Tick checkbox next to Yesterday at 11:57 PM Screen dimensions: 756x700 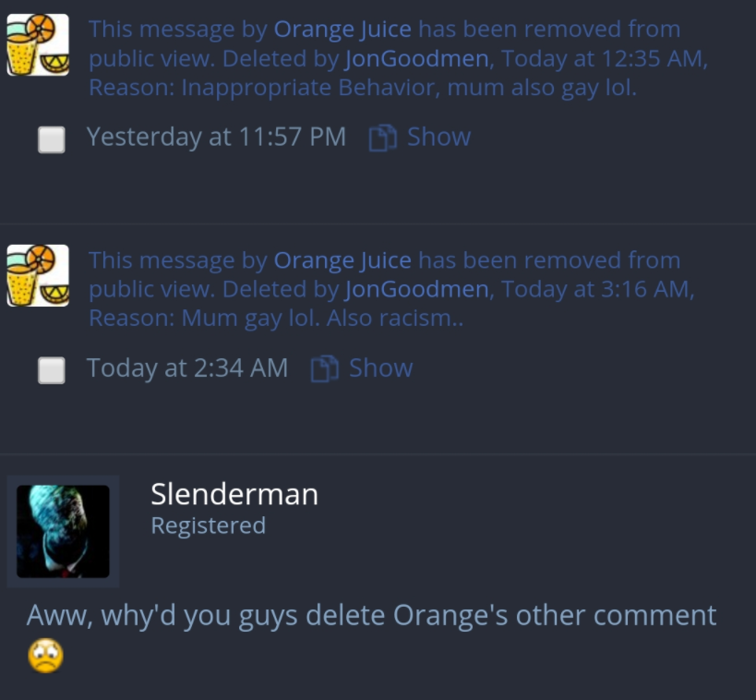pos(52,139)
